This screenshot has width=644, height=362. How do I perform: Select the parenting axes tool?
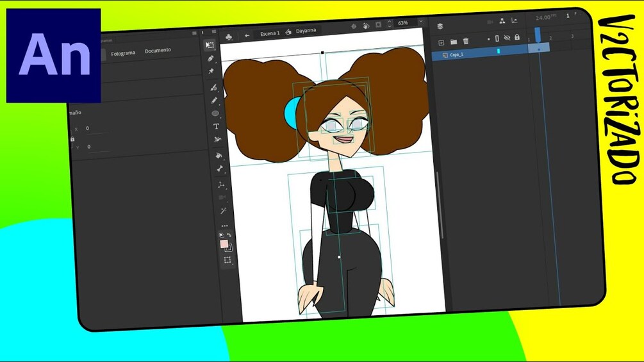click(x=221, y=185)
